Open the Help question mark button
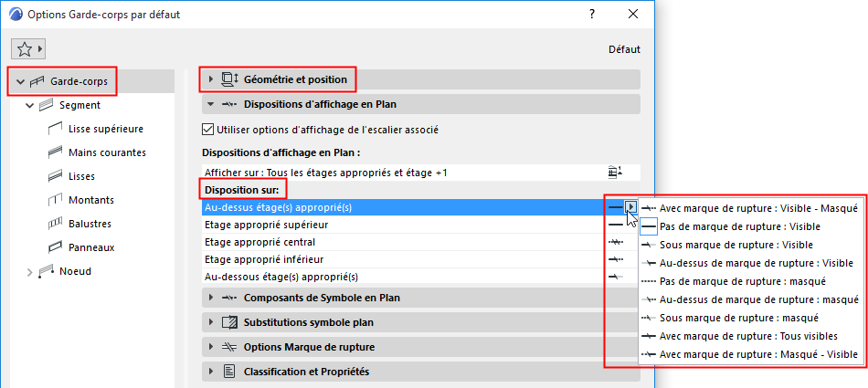The image size is (868, 388). tap(592, 15)
